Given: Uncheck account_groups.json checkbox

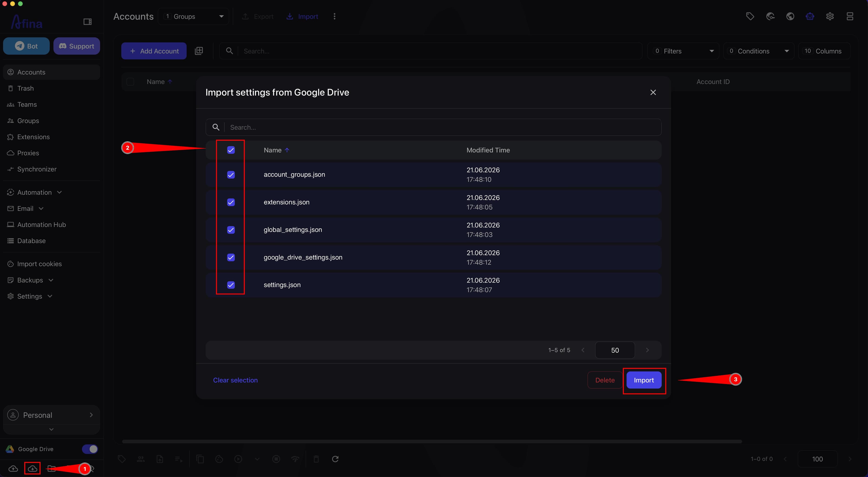Looking at the screenshot, I should tap(231, 175).
